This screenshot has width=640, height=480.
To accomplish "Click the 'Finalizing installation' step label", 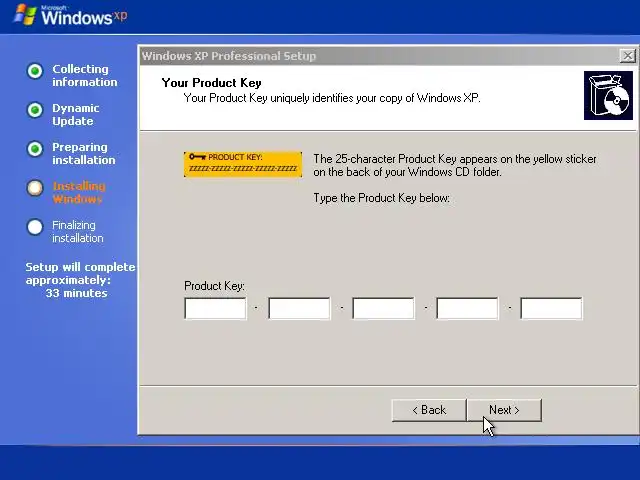I will pyautogui.click(x=78, y=231).
